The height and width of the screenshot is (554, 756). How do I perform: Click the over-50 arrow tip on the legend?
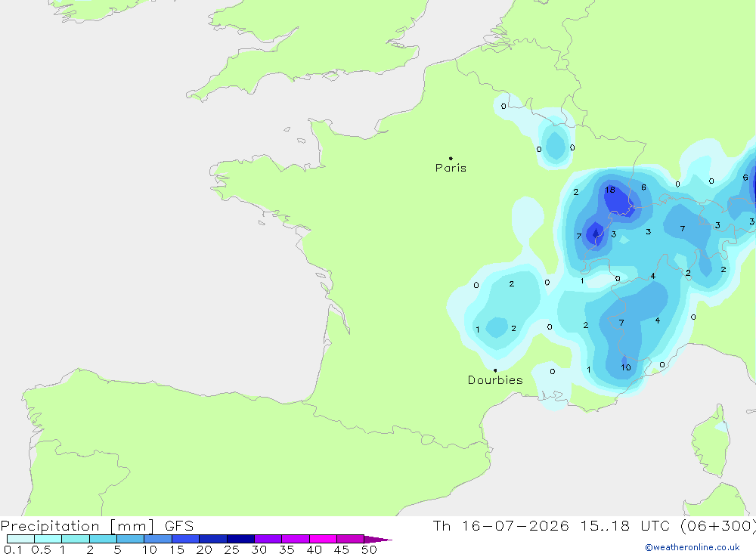coord(379,539)
